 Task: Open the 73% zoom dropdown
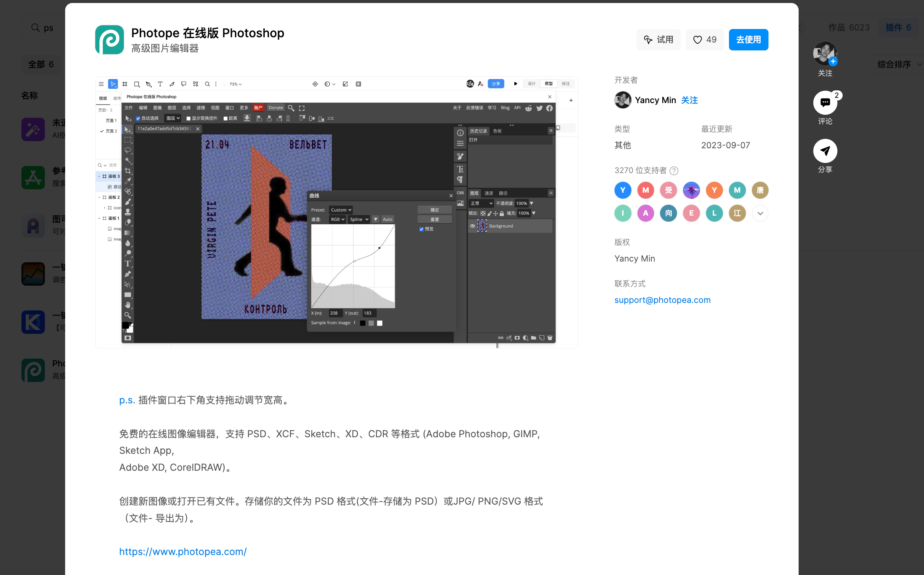pos(235,84)
